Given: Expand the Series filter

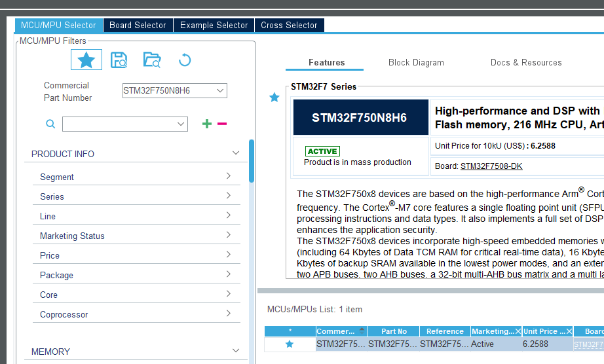Looking at the screenshot, I should (x=229, y=196).
